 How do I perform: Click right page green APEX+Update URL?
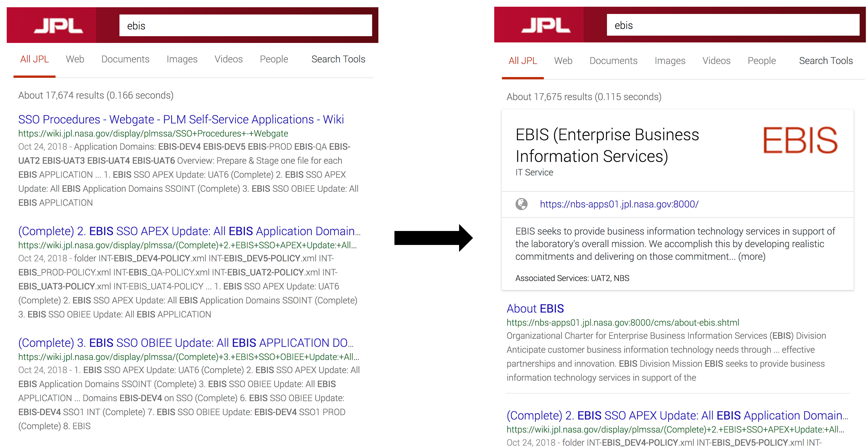point(675,429)
